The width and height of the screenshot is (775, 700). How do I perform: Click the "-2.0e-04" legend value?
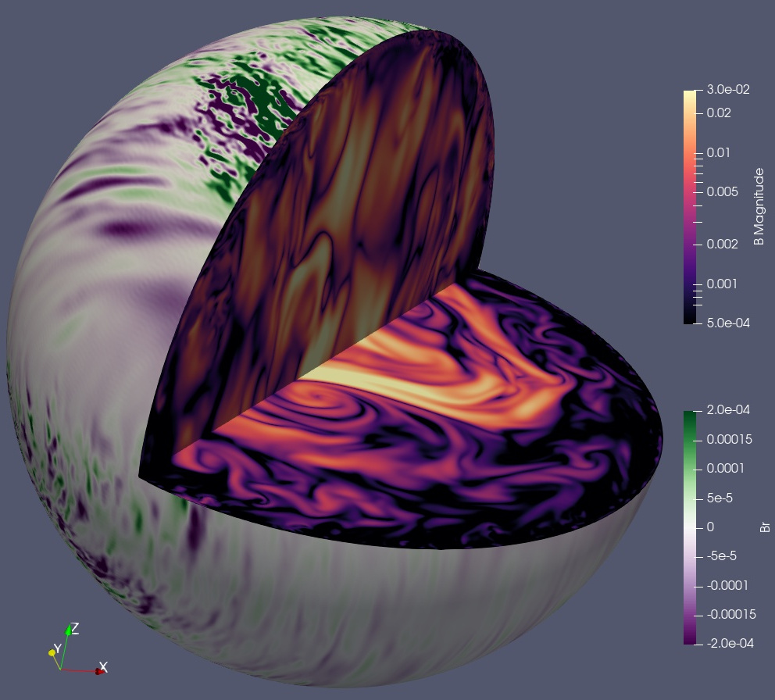click(x=730, y=643)
